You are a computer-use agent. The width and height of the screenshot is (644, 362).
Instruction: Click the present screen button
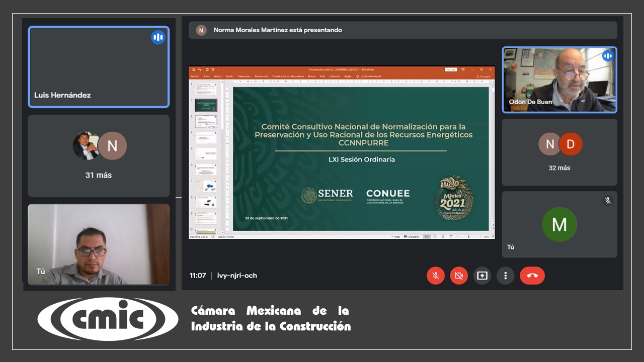(x=482, y=276)
